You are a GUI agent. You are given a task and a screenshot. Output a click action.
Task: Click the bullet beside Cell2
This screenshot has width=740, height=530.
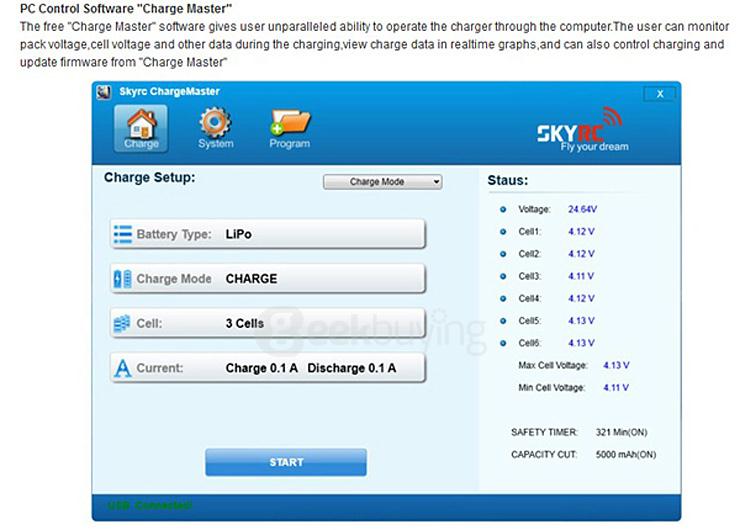pos(503,254)
